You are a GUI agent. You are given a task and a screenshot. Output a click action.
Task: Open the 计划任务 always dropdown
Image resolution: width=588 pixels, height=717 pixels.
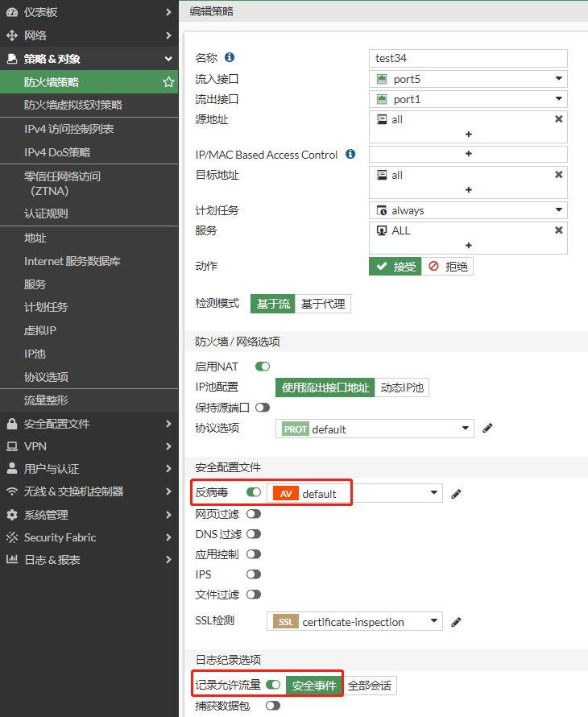(557, 210)
